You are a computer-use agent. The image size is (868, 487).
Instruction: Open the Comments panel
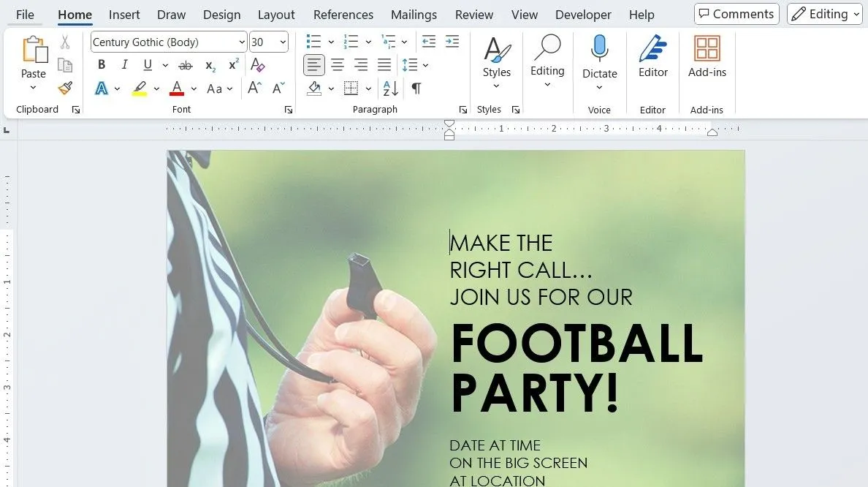[x=736, y=13]
